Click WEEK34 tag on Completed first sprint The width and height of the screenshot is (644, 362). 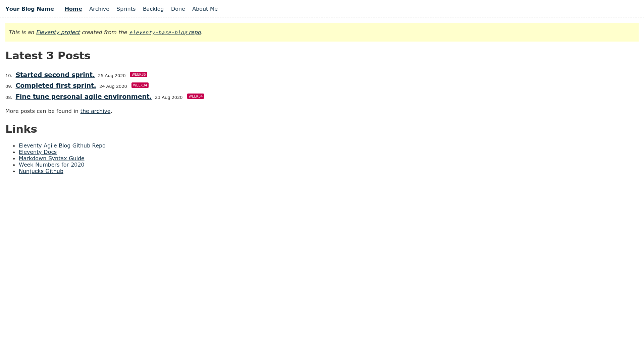pos(140,85)
